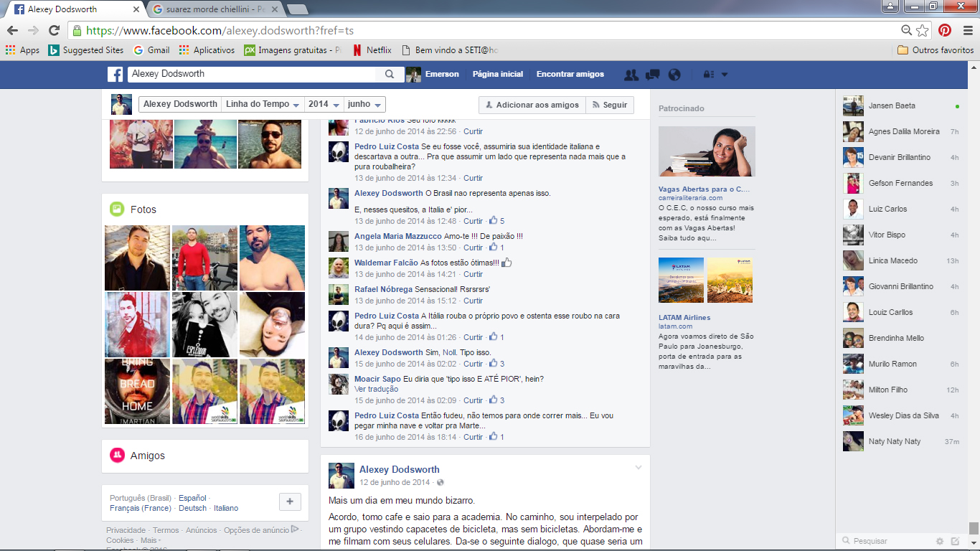Open Chrome hamburger menu

pos(968,30)
